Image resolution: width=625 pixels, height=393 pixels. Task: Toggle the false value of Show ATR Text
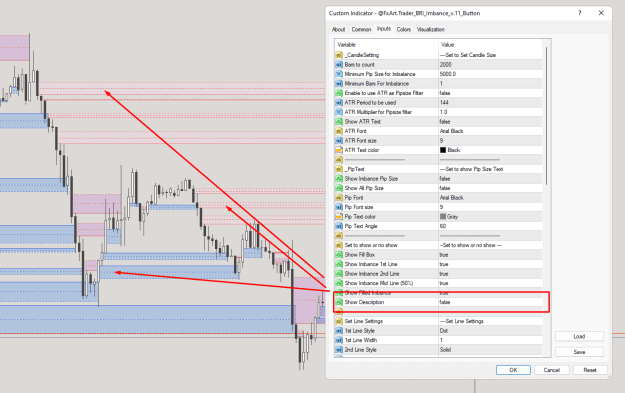coord(445,122)
